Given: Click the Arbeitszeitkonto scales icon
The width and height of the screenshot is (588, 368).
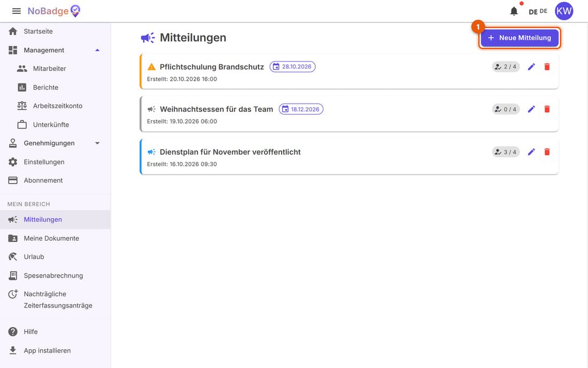Looking at the screenshot, I should click(x=22, y=106).
